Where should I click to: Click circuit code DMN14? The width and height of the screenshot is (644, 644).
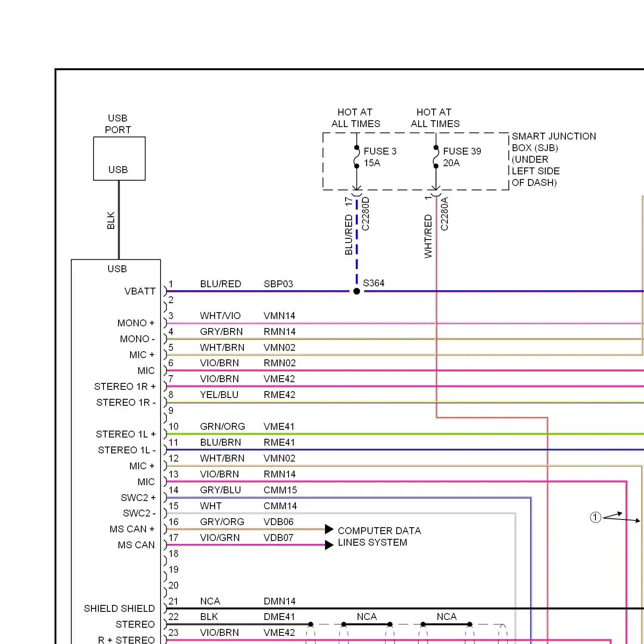click(x=279, y=601)
